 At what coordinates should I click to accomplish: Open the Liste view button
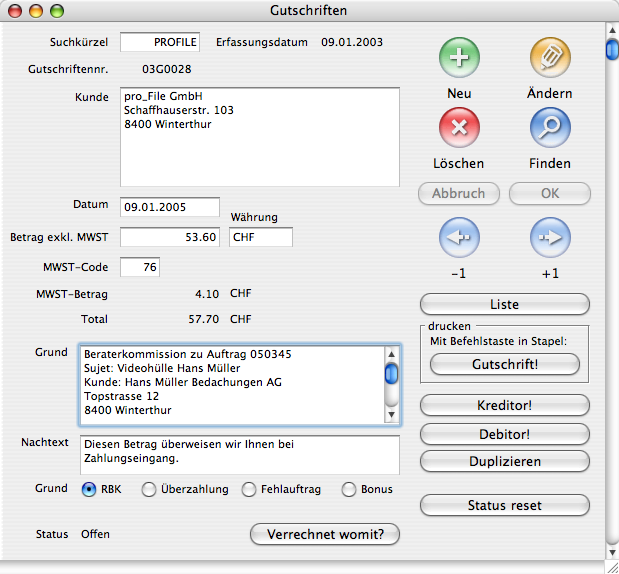coord(504,304)
